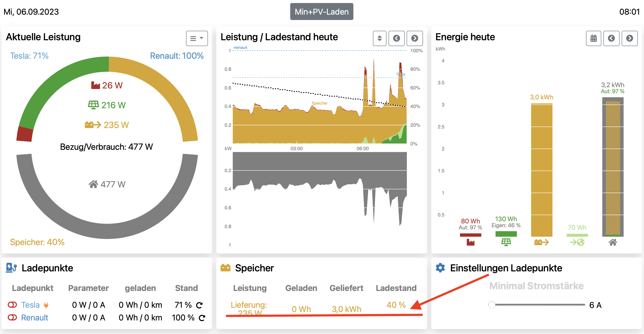Toggle the Tesla charge point enable switch
Viewport: 644px width, 334px height.
point(12,305)
